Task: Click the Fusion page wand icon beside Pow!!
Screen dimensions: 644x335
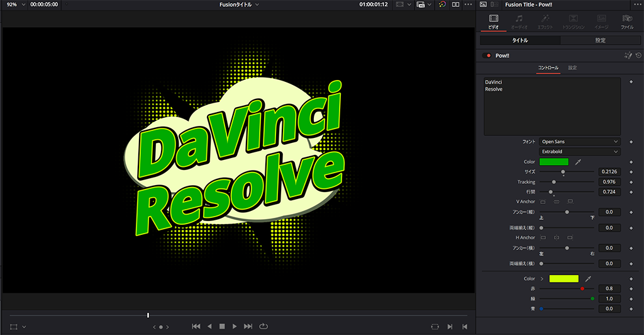Action: [x=628, y=55]
